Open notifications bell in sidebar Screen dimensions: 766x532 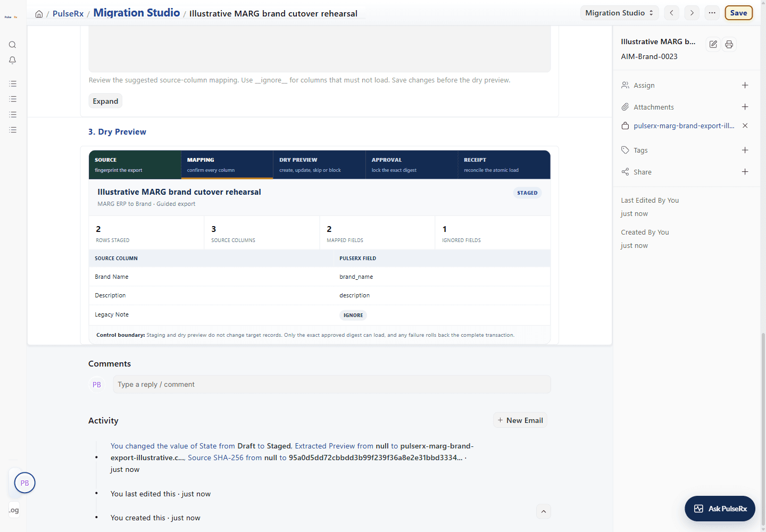point(12,60)
